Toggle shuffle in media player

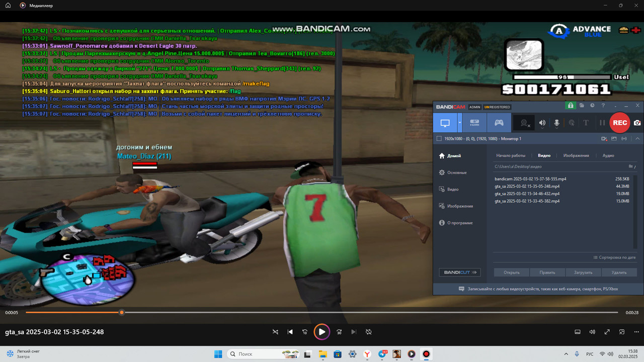coord(275,332)
